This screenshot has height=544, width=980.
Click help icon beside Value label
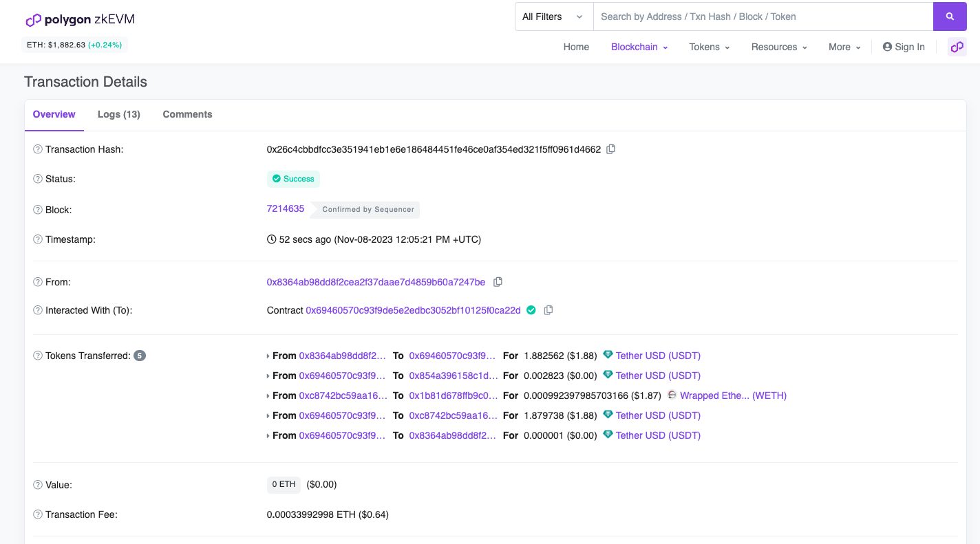pos(38,485)
